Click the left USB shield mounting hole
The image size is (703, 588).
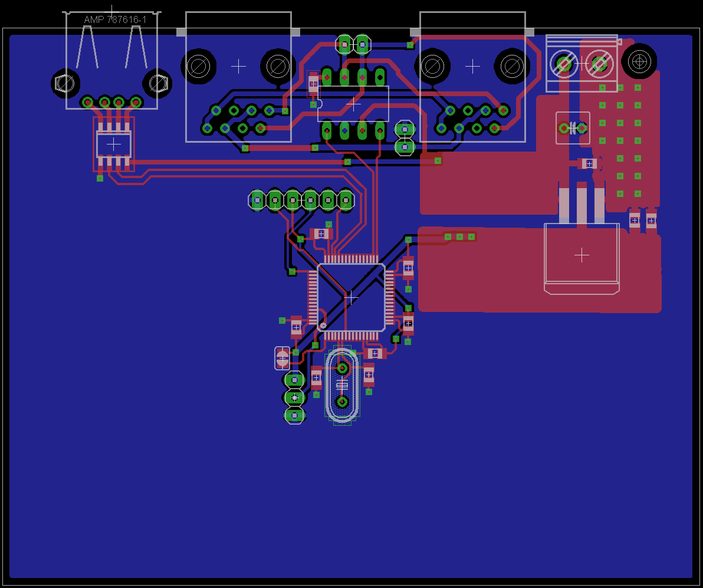pyautogui.click(x=65, y=83)
